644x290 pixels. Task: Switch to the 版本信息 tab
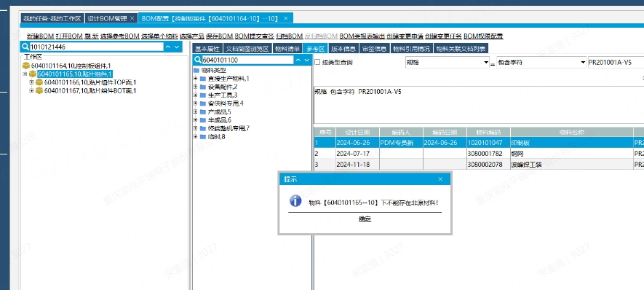coord(343,49)
